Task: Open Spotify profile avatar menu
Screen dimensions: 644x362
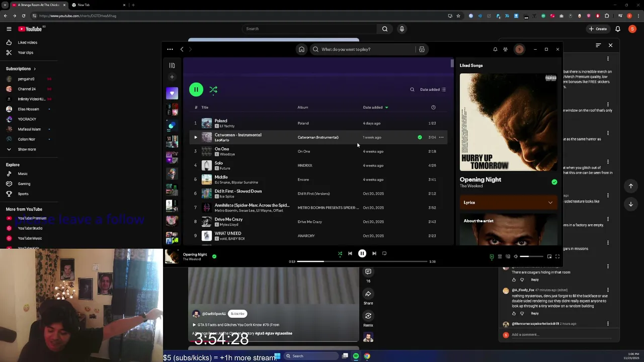Action: pos(519,49)
